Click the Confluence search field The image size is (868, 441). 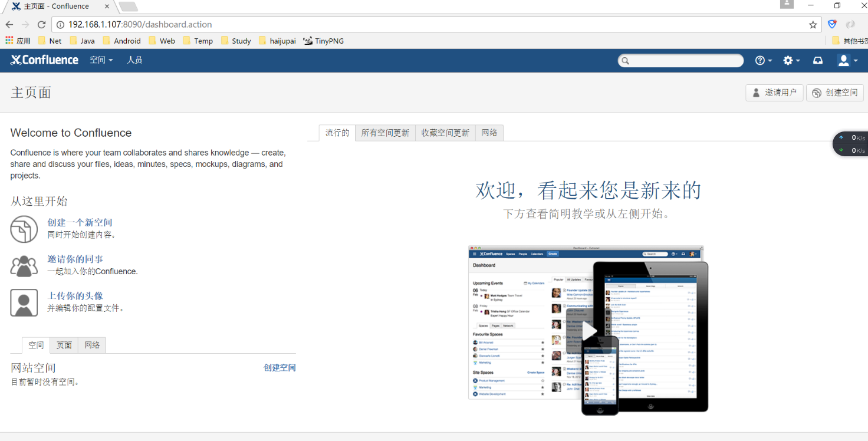click(681, 61)
